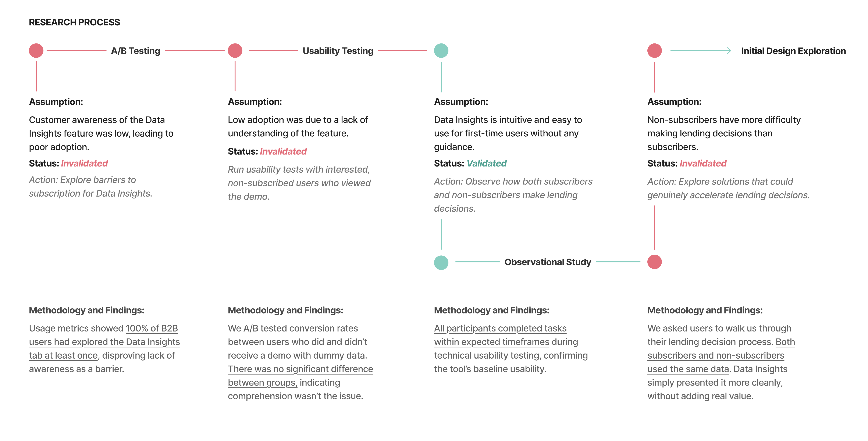Click the Research Process heading
The width and height of the screenshot is (868, 441).
click(x=74, y=22)
